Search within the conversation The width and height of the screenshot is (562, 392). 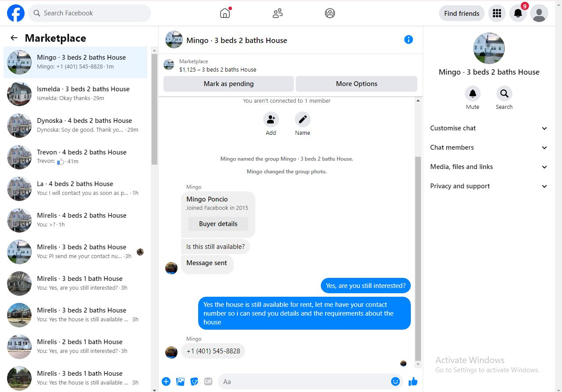click(504, 94)
